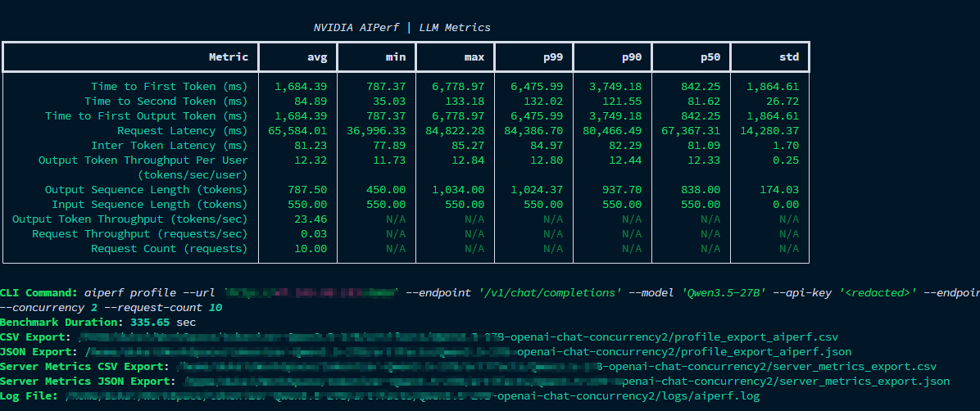Click Request Latency max value 84,822.28
980x411 pixels.
coord(455,130)
